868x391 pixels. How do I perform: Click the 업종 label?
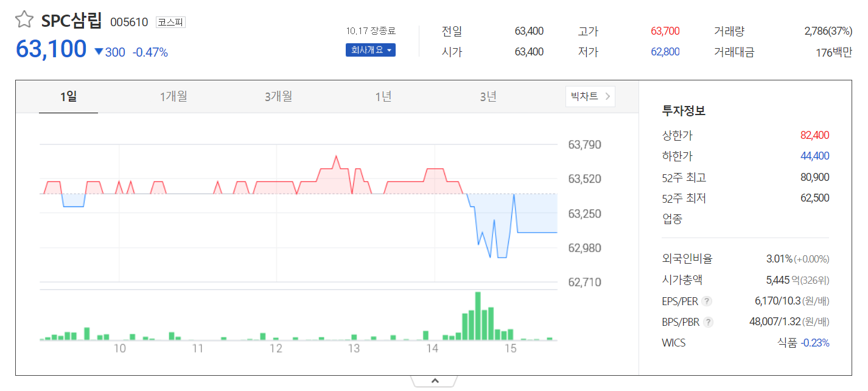click(672, 219)
